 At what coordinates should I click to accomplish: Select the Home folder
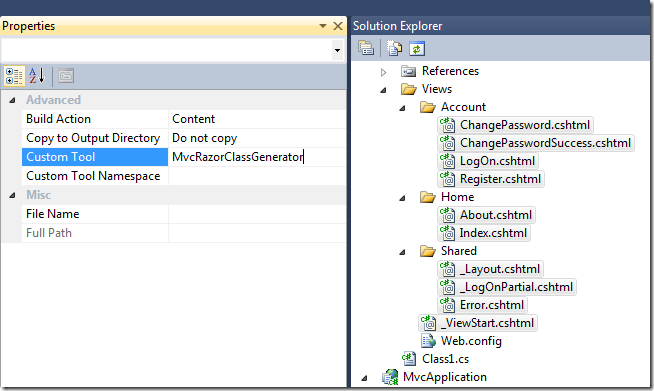pyautogui.click(x=458, y=197)
